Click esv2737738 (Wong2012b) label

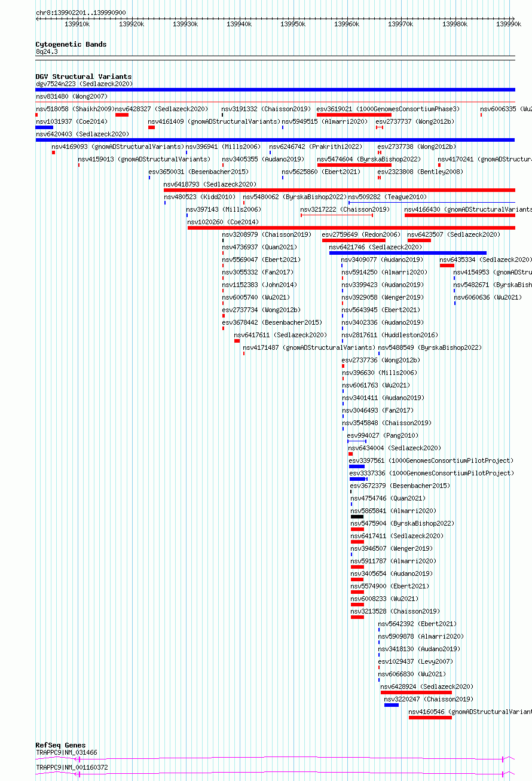[417, 147]
